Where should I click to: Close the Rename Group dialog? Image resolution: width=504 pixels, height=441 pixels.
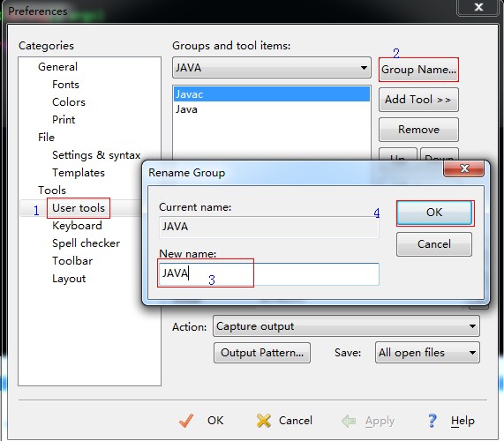click(463, 168)
